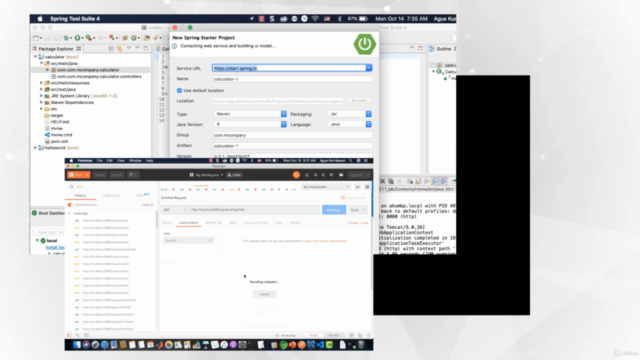Click the Group field com.mcompany
The image size is (640, 360).
point(292,135)
